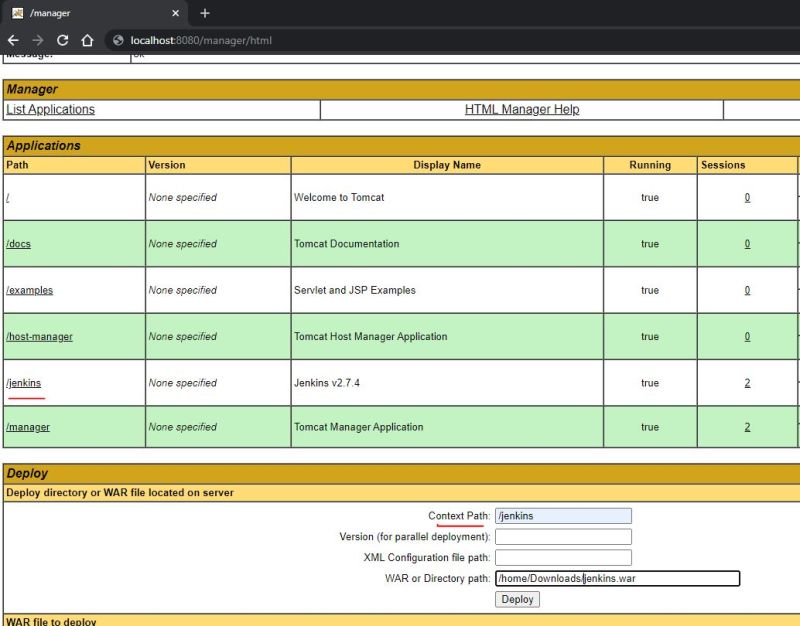This screenshot has width=800, height=626.
Task: Click the browser home icon
Action: pos(86,41)
